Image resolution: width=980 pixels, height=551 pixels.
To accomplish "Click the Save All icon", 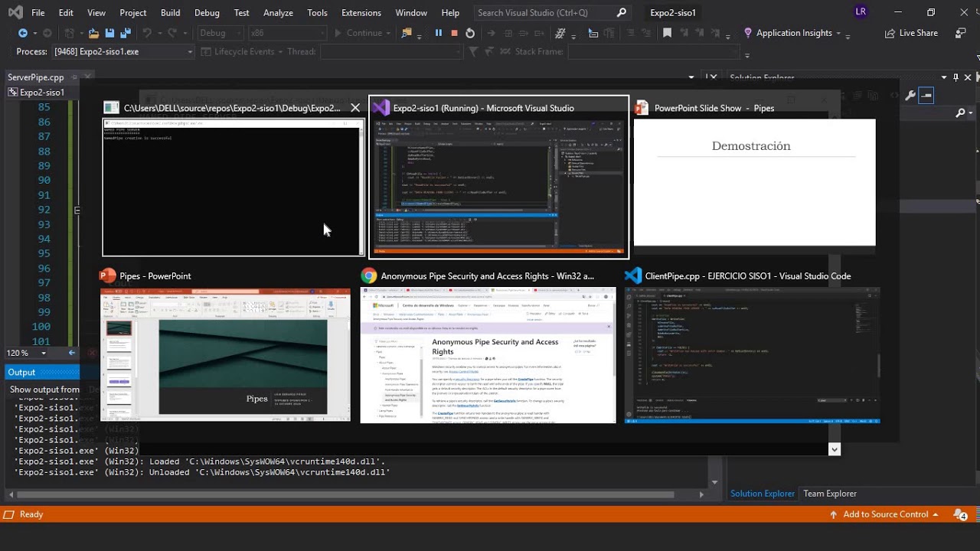I will (124, 33).
